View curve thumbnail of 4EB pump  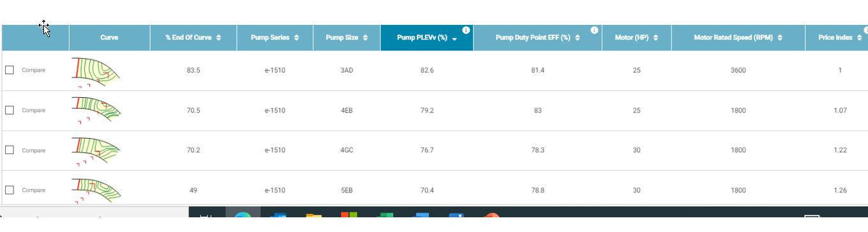click(x=96, y=111)
